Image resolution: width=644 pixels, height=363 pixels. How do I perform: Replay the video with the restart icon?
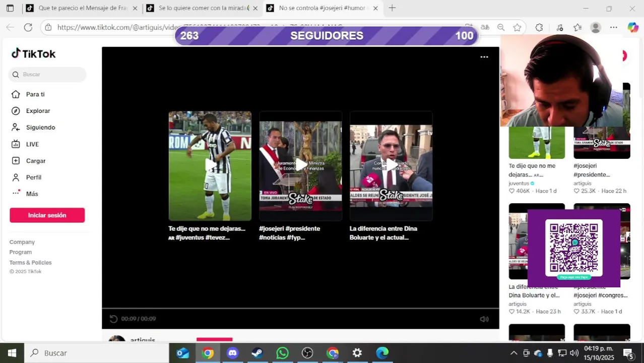(x=113, y=319)
